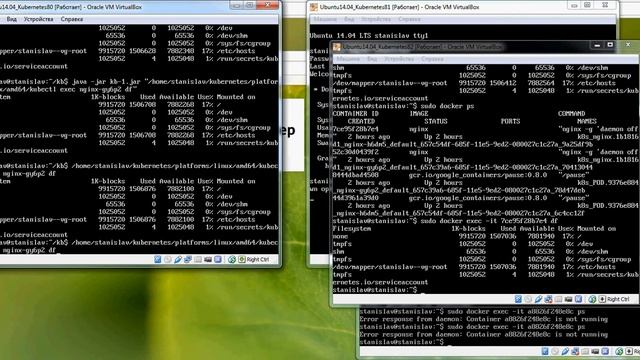
Task: Click host key capture icon in Kubernetes80 window
Action: click(x=242, y=259)
